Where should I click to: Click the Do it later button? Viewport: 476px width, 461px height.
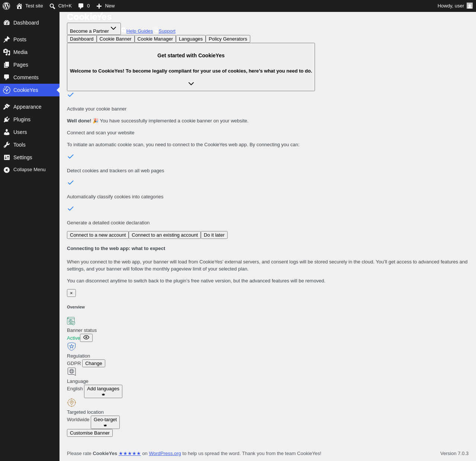[x=214, y=235]
